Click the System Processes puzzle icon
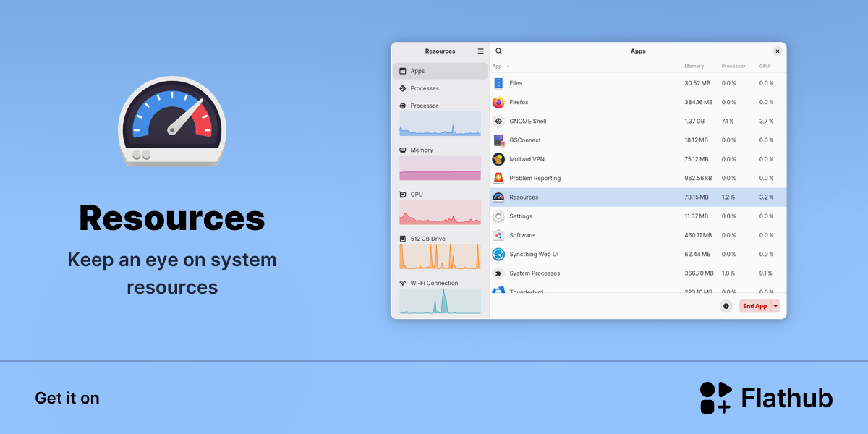868x434 pixels. (498, 273)
